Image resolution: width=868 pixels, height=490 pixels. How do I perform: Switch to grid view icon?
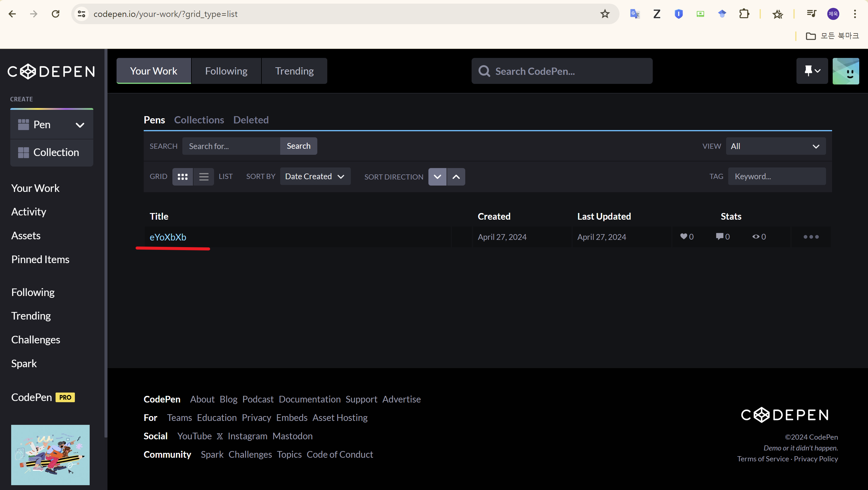(x=182, y=177)
